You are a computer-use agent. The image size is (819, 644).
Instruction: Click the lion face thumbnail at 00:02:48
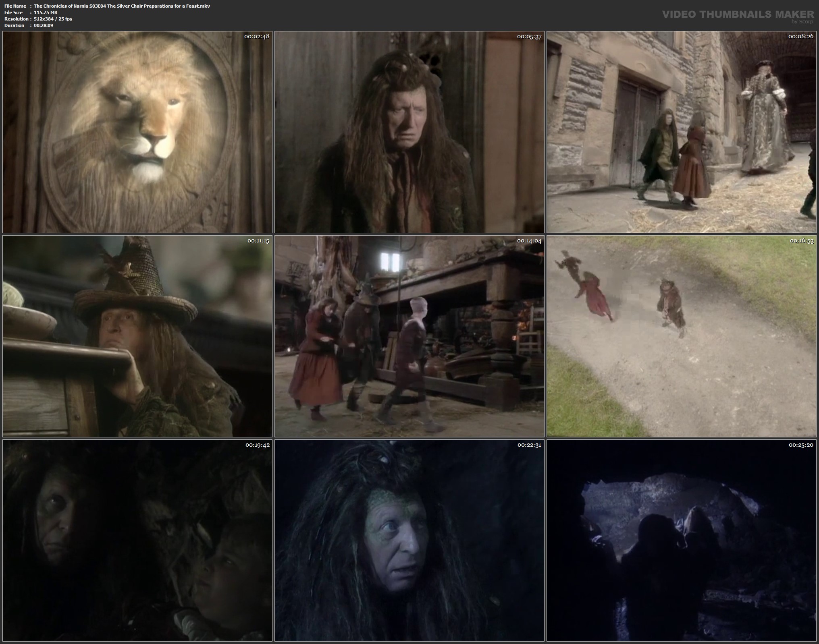137,132
